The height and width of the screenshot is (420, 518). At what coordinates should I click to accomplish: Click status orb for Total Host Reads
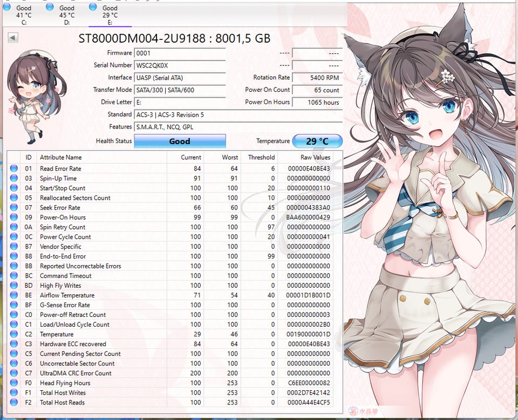pyautogui.click(x=14, y=403)
